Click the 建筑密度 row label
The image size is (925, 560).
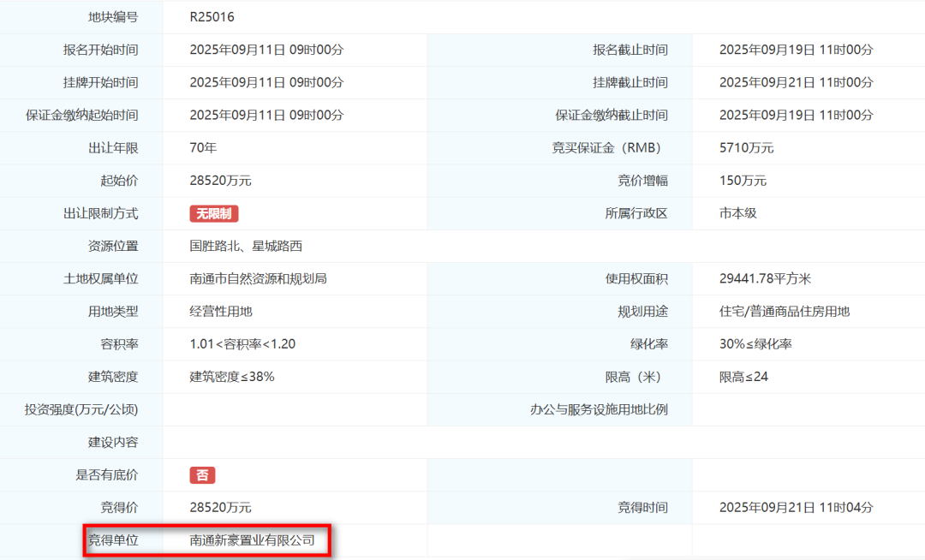pos(113,377)
